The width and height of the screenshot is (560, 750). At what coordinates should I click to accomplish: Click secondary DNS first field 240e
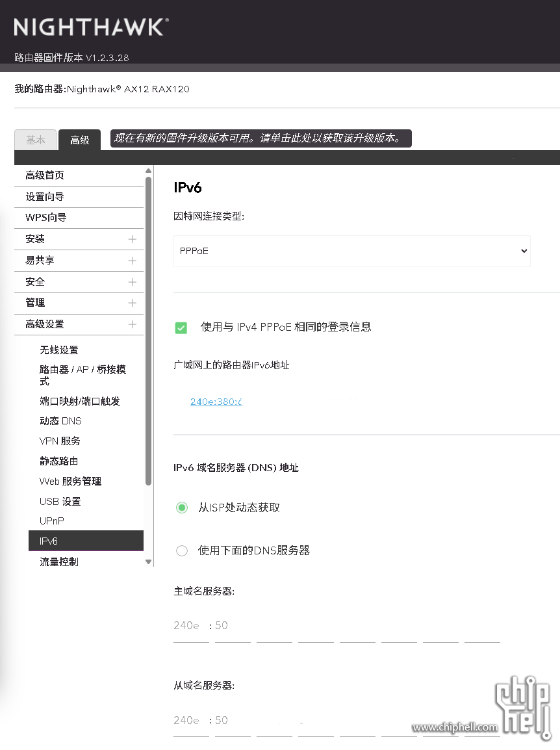(191, 721)
